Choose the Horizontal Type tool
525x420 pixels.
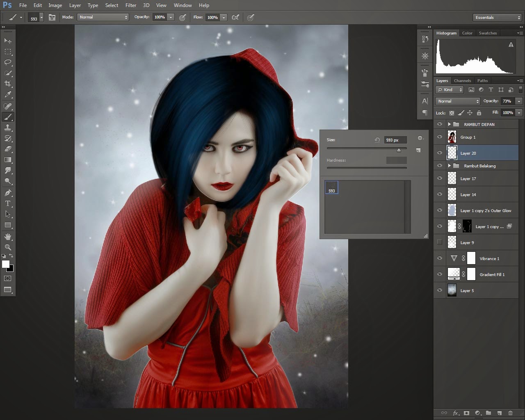click(x=8, y=203)
